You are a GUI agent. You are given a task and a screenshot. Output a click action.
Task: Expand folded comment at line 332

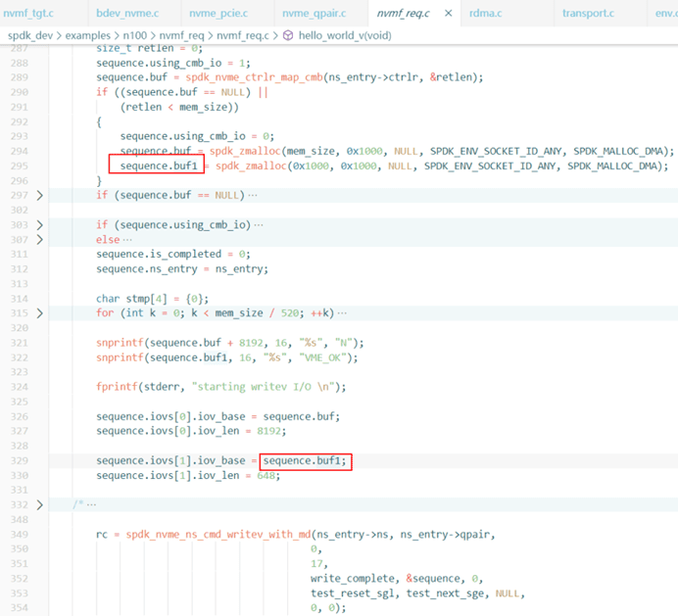coord(39,504)
